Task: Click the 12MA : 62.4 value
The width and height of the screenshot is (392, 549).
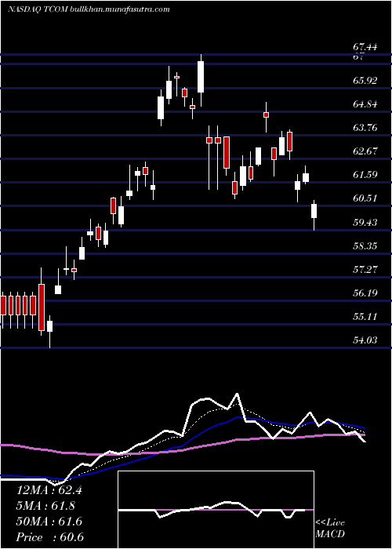Action: [49, 490]
